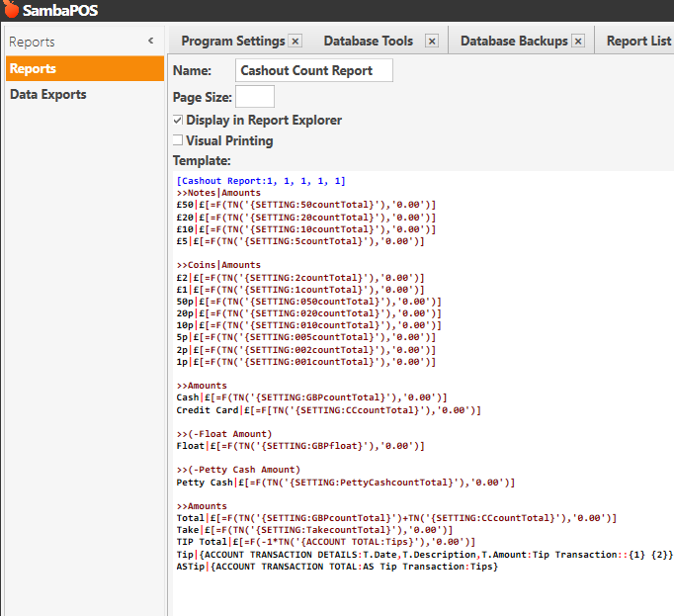Click the £1 coin template line

tap(300, 290)
